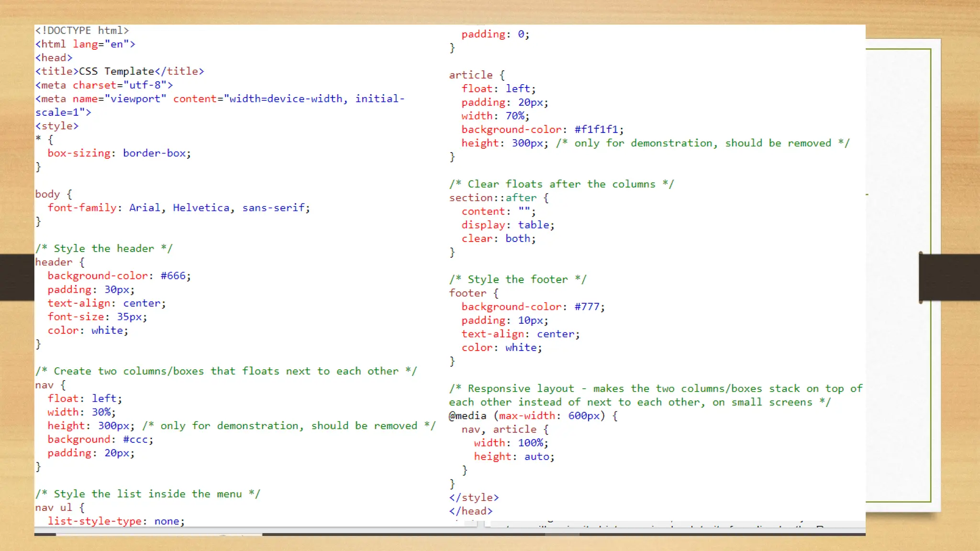Click the header background-color #666 value
The width and height of the screenshot is (980, 551).
(x=173, y=276)
